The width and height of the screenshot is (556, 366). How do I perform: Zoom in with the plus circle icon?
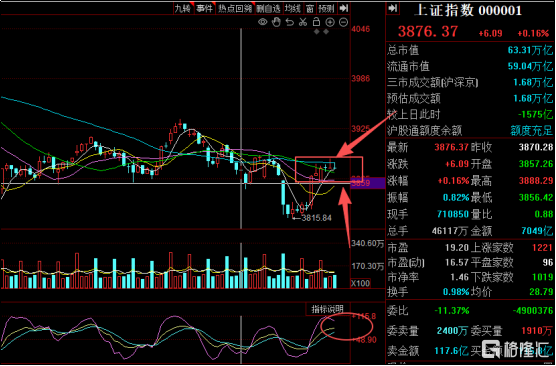click(x=330, y=22)
